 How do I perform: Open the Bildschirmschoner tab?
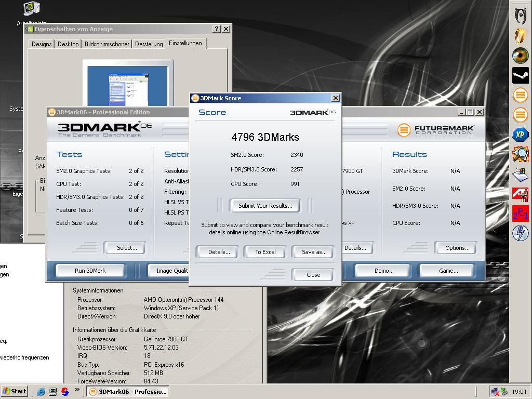point(107,44)
